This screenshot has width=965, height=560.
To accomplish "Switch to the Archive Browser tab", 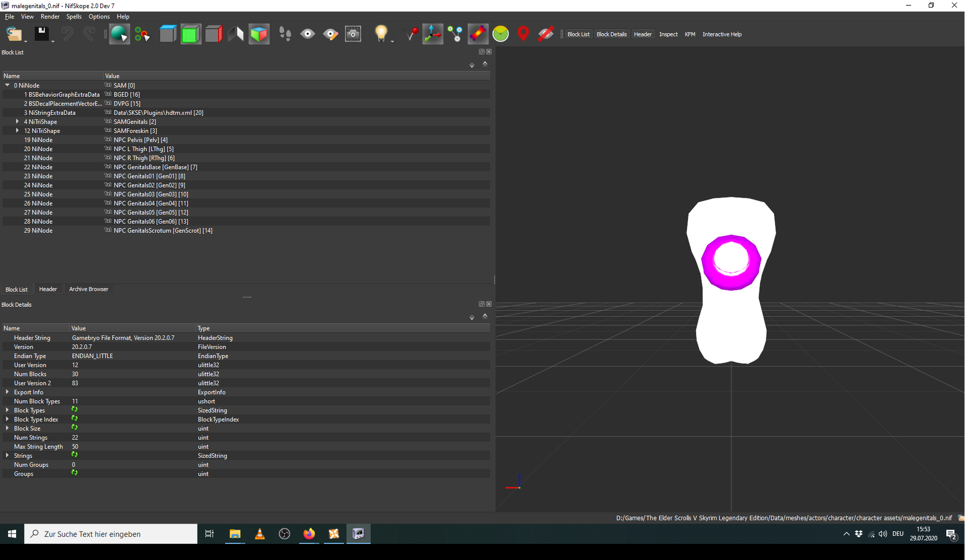I will pyautogui.click(x=89, y=289).
